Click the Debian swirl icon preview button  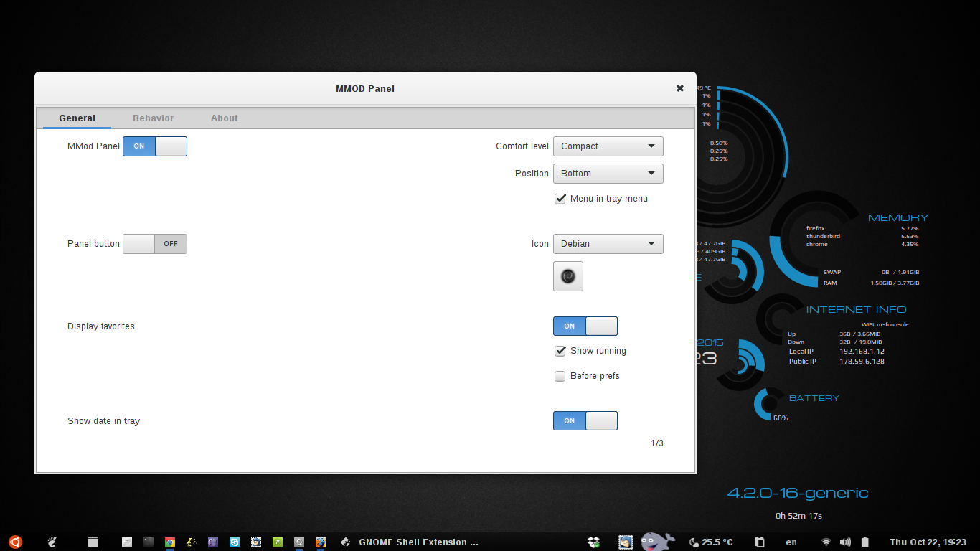[568, 276]
